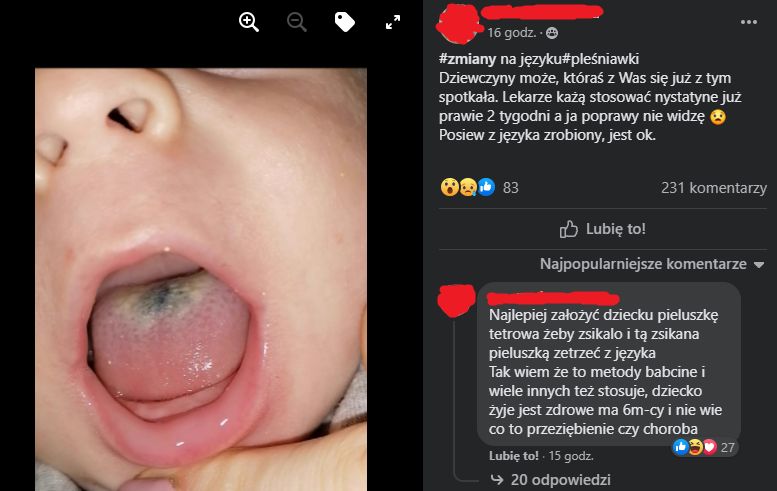Click the 16 godz. post timestamp

coord(511,33)
